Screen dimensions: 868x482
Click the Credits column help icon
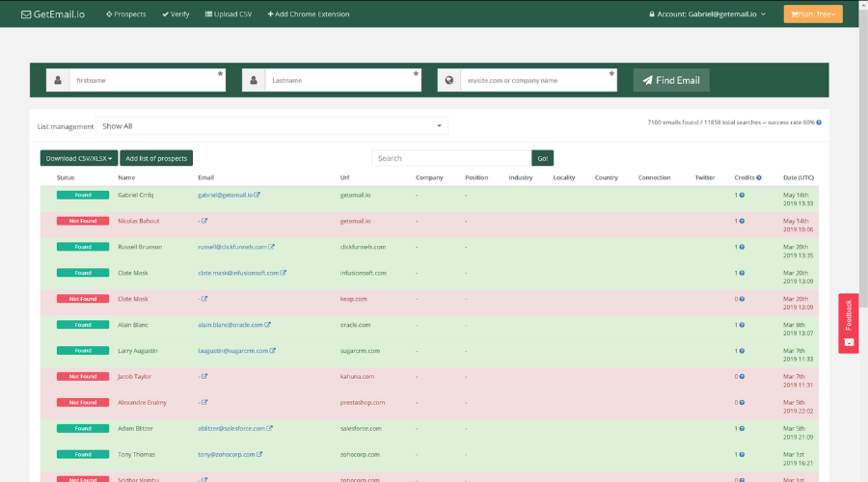pyautogui.click(x=759, y=177)
